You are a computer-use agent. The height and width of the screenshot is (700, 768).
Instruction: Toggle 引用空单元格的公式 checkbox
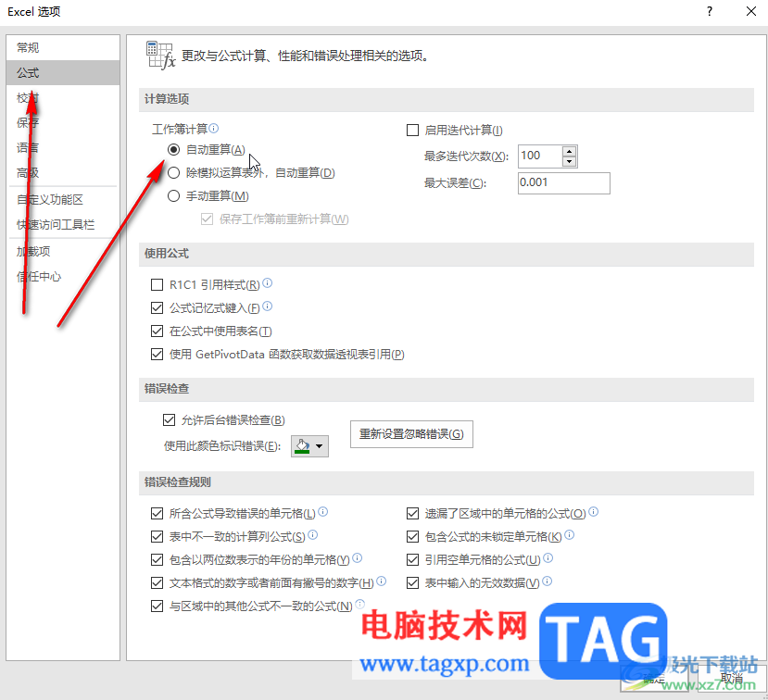point(413,559)
